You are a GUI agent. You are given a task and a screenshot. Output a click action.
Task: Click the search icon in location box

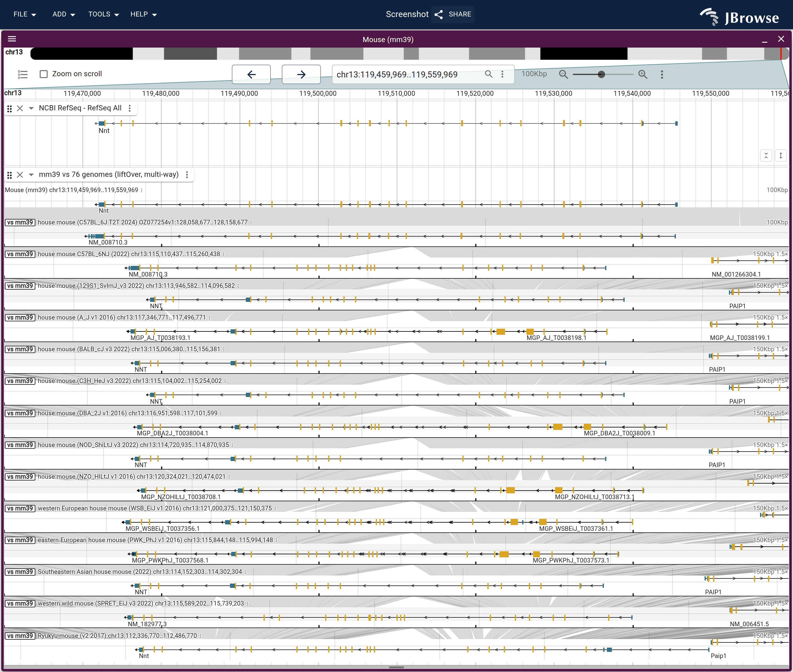click(x=489, y=74)
